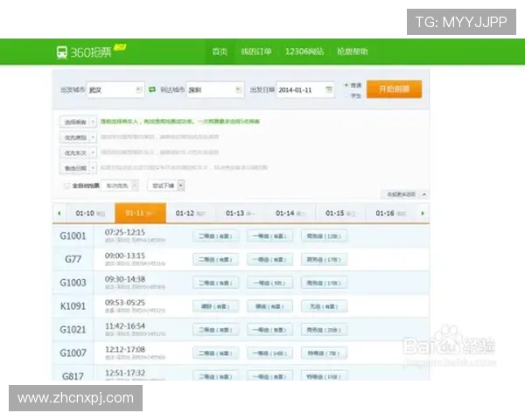Viewport: 525px width, 420px height.
Task: Click train number G1021
Action: (73, 330)
